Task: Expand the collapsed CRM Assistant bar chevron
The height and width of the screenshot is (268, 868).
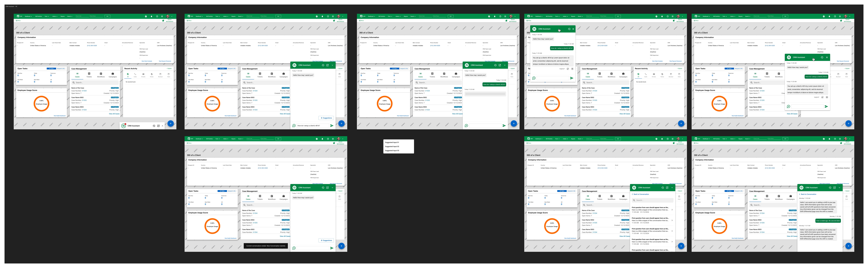Action: point(162,126)
